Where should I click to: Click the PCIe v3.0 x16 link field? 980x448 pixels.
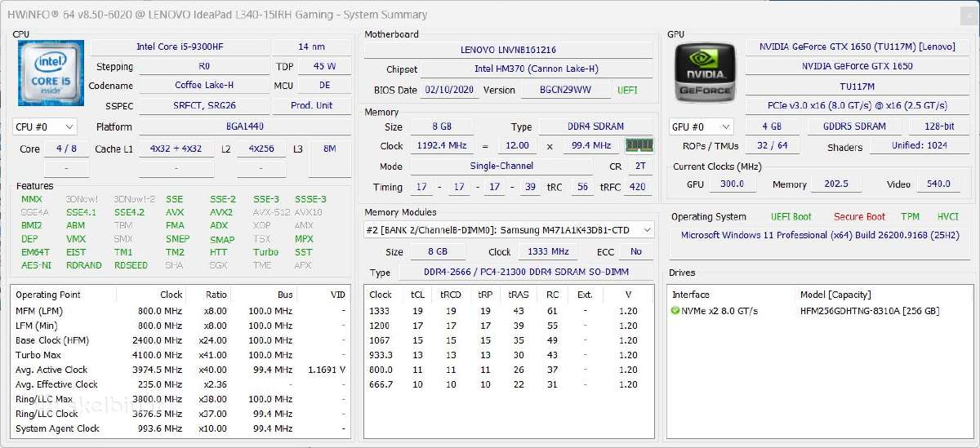pos(857,106)
